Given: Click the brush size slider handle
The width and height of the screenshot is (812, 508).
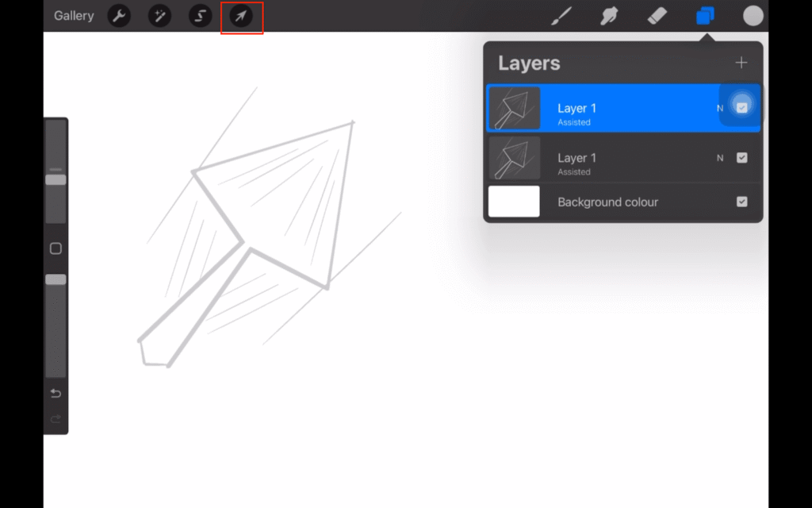Looking at the screenshot, I should [x=56, y=180].
